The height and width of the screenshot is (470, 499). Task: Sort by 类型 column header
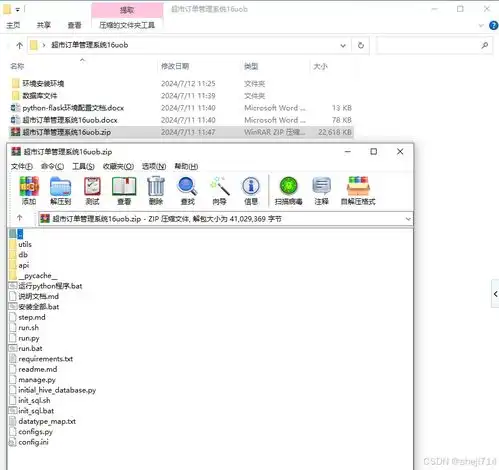coord(251,66)
